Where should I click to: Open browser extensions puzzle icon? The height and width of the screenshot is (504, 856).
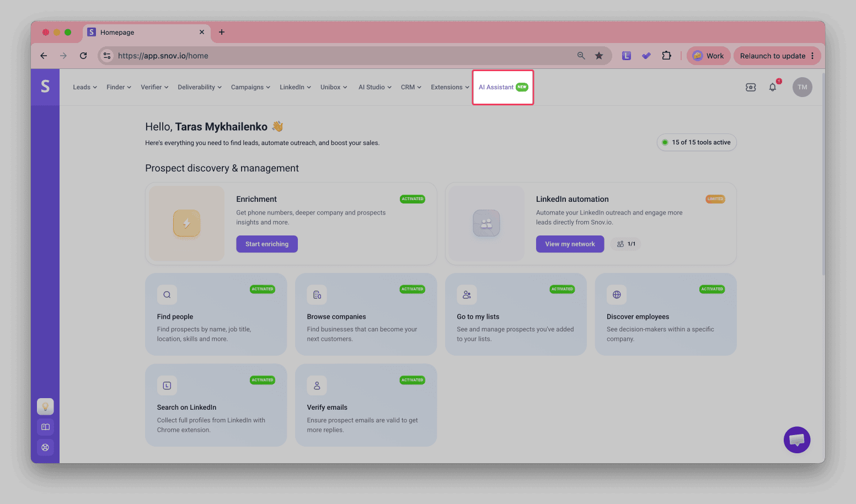click(666, 56)
